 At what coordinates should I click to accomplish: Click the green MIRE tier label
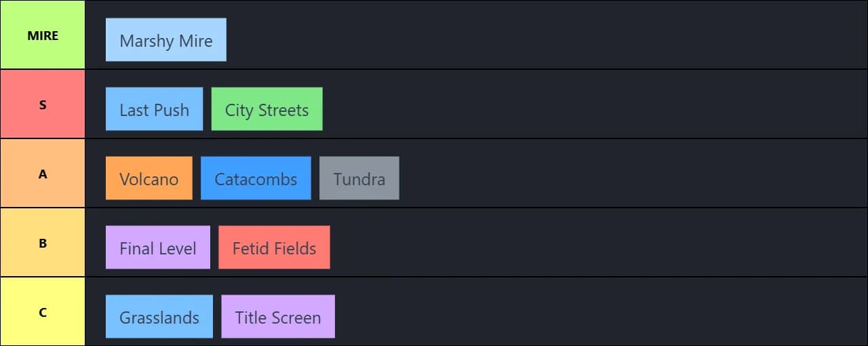click(43, 35)
